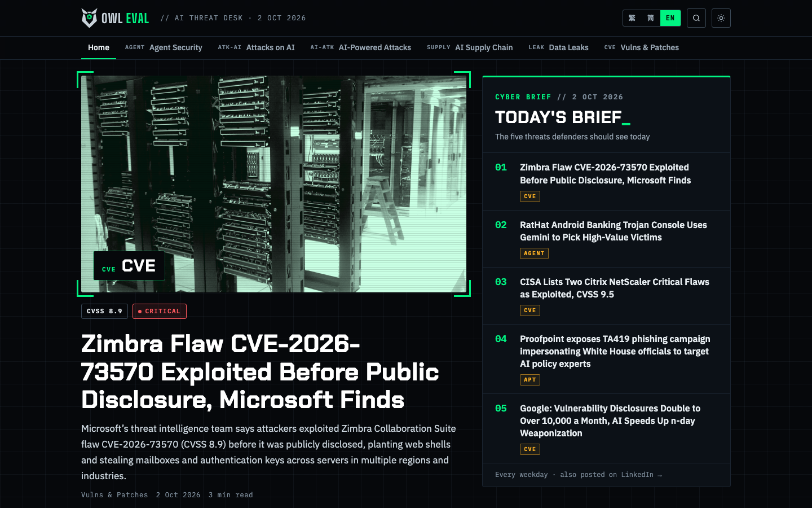Image resolution: width=812 pixels, height=508 pixels.
Task: Click the '3 min read' label
Action: click(x=231, y=495)
